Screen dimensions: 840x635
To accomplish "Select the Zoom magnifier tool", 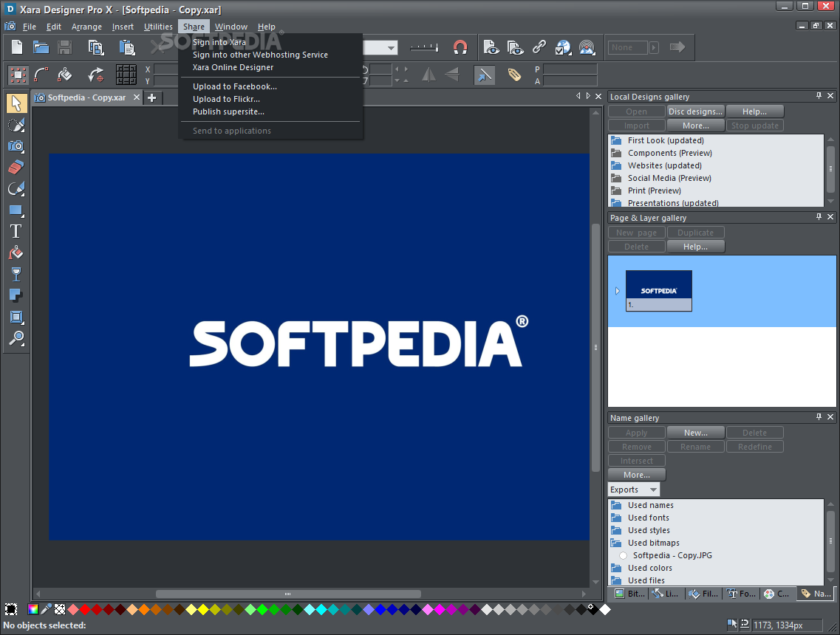I will pyautogui.click(x=16, y=338).
